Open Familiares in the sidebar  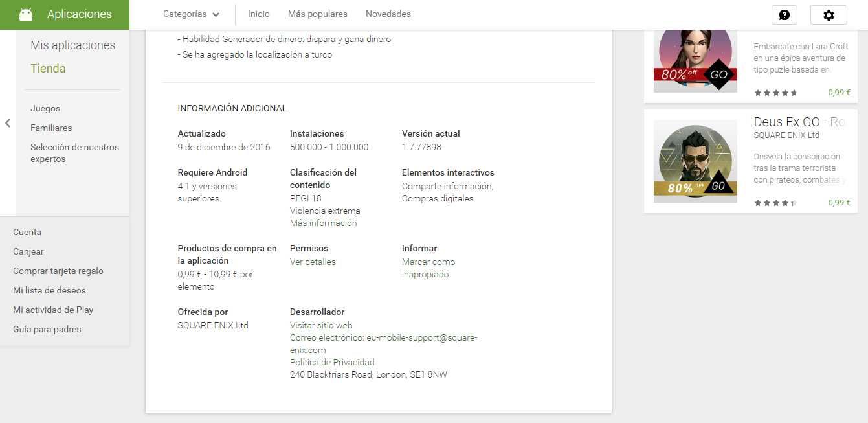(51, 128)
